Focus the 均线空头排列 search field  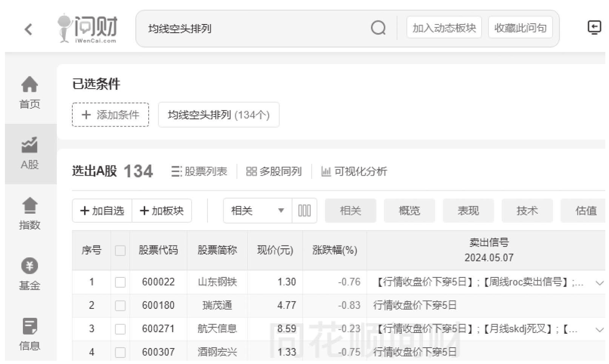point(253,29)
